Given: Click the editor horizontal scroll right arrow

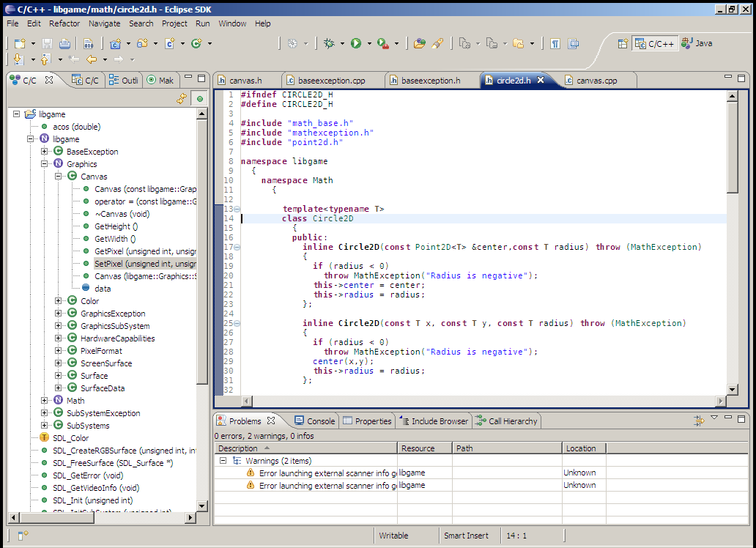Looking at the screenshot, I should point(721,401).
